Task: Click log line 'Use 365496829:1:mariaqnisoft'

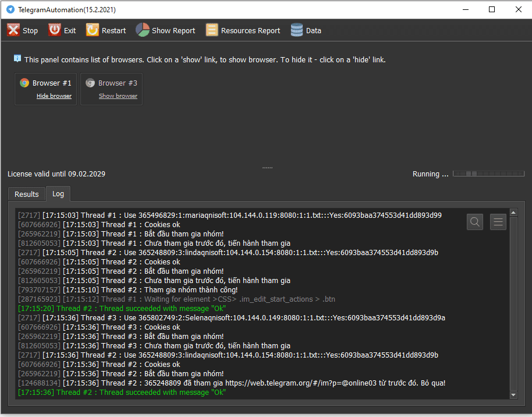Action: 230,215
